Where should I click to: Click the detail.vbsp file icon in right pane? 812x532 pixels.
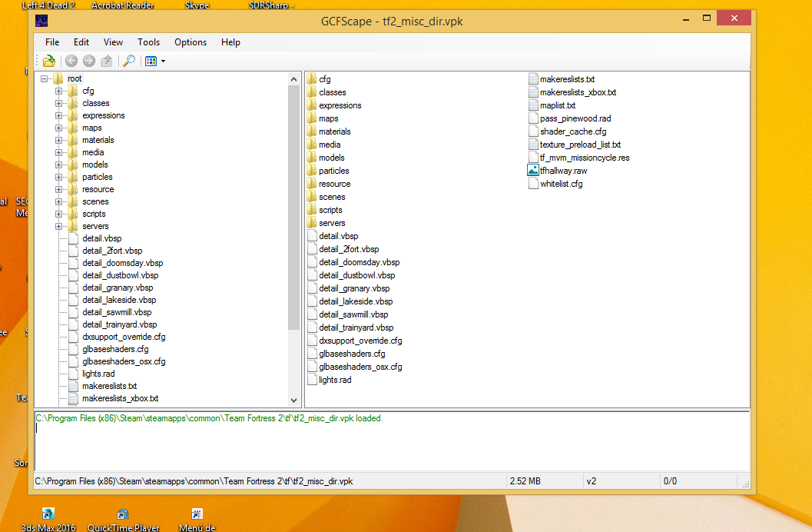(312, 236)
